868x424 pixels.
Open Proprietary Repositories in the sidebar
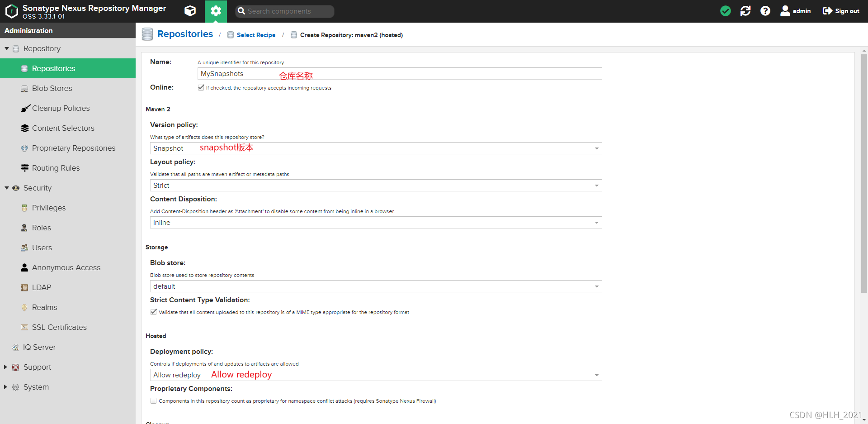[x=68, y=148]
